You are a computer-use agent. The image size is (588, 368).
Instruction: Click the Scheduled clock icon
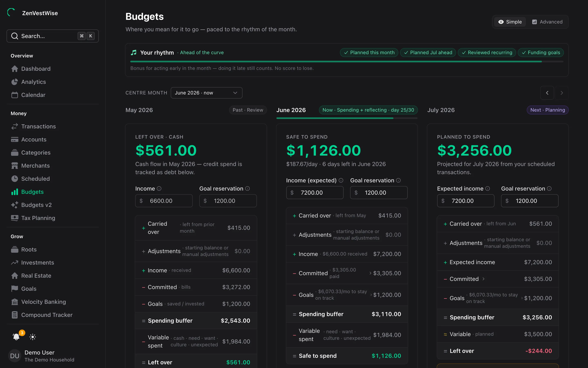coord(14,179)
